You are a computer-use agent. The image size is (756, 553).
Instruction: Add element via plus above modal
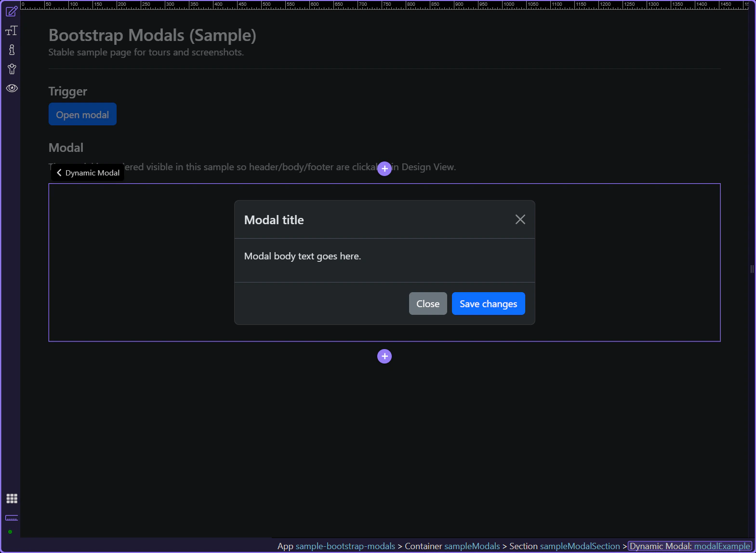(385, 169)
